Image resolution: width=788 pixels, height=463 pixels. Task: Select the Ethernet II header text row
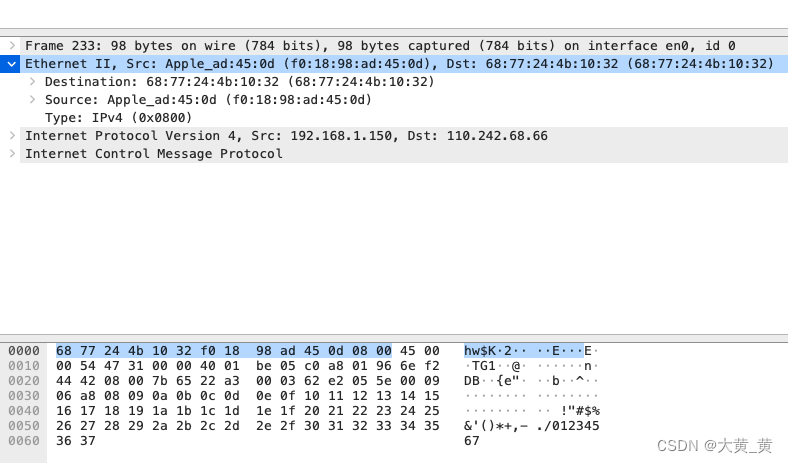pyautogui.click(x=400, y=64)
